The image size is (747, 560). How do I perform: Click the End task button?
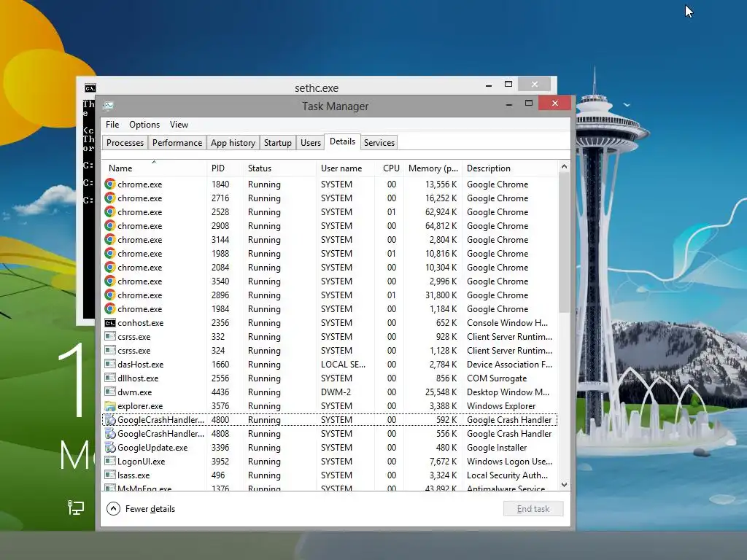pos(533,508)
